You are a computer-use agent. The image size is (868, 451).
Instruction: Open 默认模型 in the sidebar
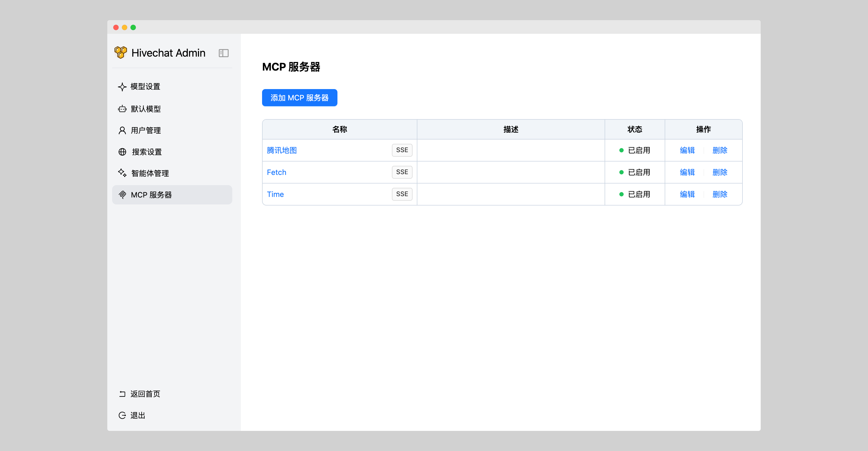pyautogui.click(x=172, y=109)
